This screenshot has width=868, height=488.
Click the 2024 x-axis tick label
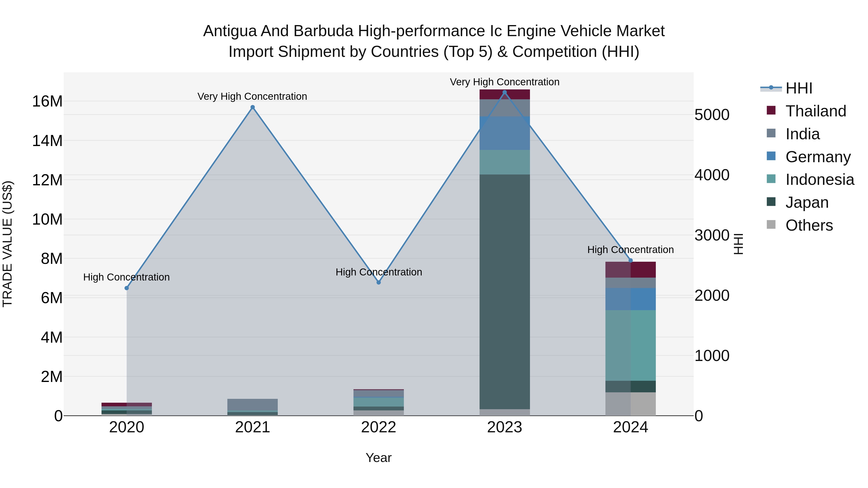[x=631, y=427]
